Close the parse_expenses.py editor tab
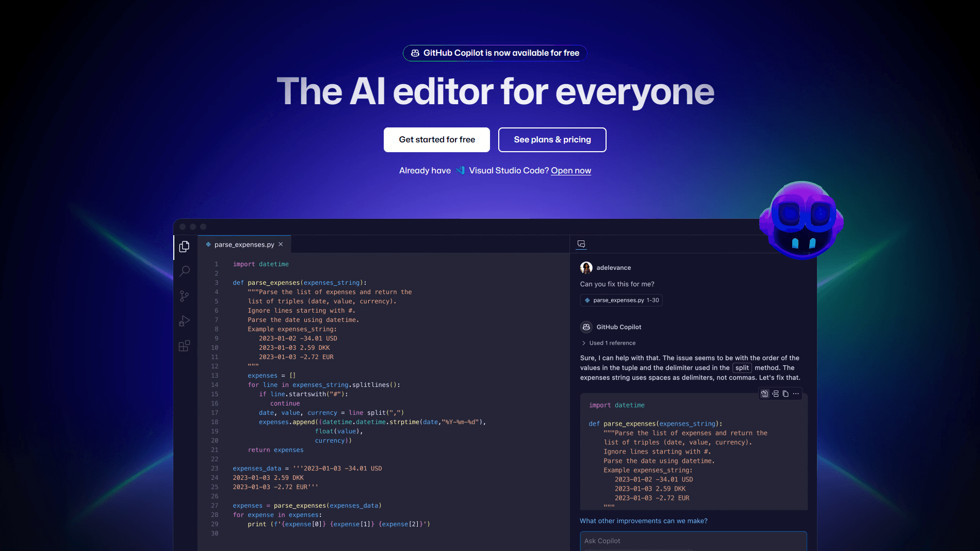This screenshot has width=980, height=551. point(281,245)
